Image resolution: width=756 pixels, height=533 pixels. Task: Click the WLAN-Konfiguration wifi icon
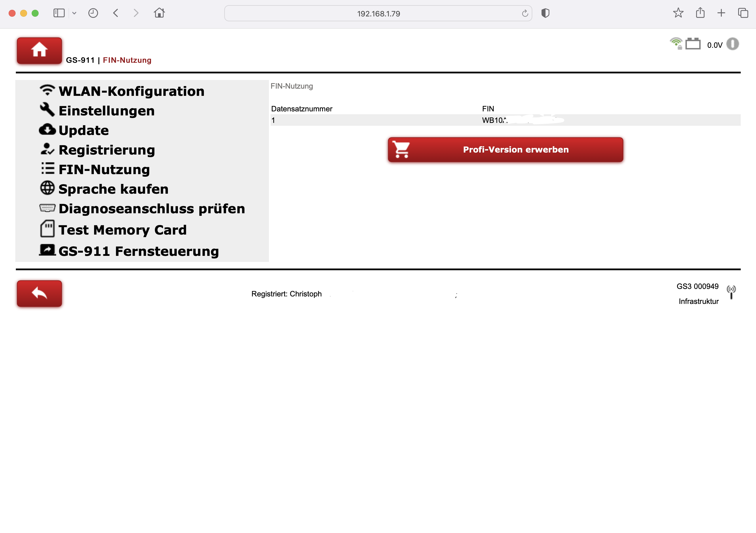click(x=47, y=90)
